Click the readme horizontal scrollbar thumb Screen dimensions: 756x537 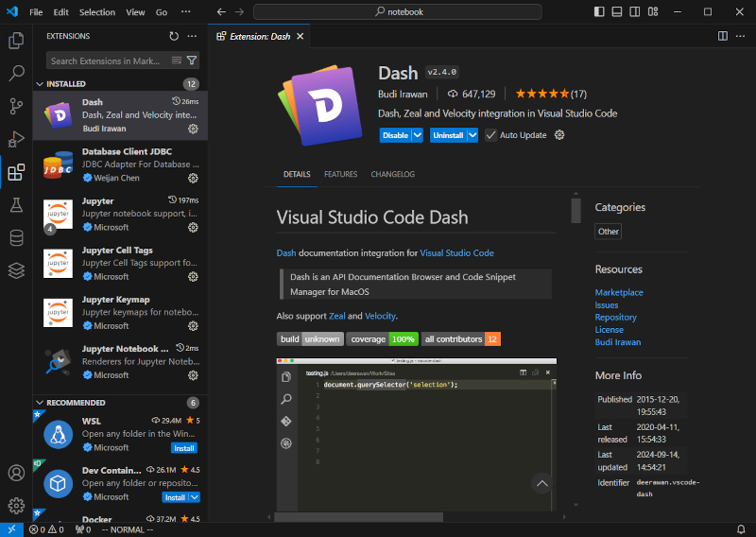coord(359,517)
